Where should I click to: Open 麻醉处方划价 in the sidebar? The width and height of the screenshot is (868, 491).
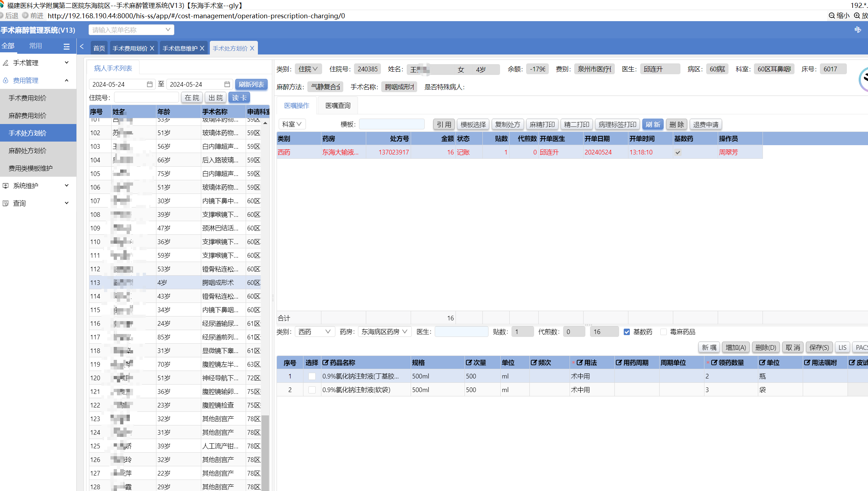pyautogui.click(x=28, y=151)
